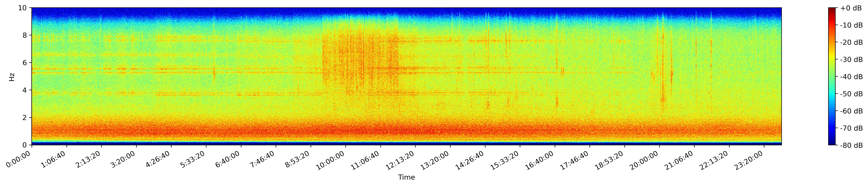Viewport: 868px width, 186px height.
Task: Click the -60 dB colorbar label
Action: click(852, 111)
